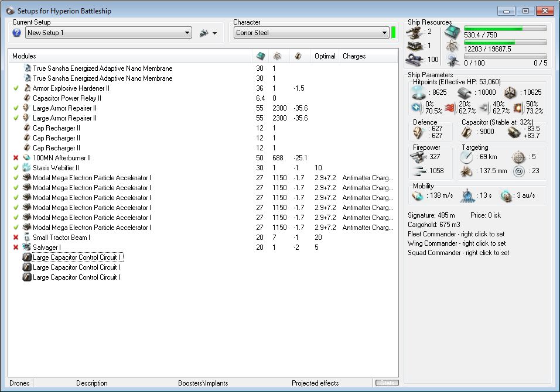Viewport: 560px width, 392px height.
Task: Open the Character dropdown 'Conor Steel'
Action: [312, 33]
